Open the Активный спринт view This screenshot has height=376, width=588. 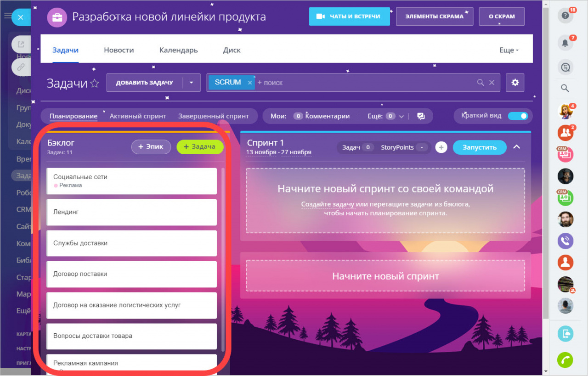138,116
